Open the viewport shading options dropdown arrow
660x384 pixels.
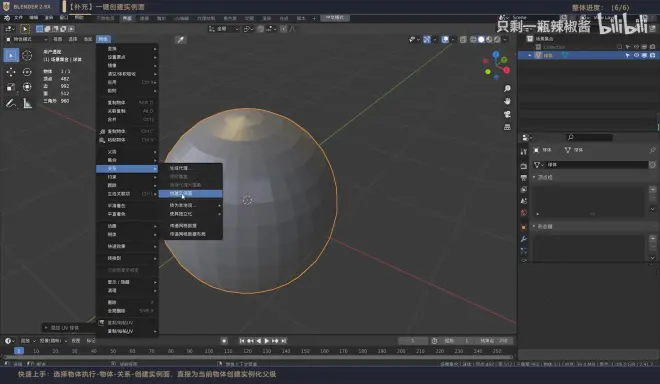[x=505, y=40]
